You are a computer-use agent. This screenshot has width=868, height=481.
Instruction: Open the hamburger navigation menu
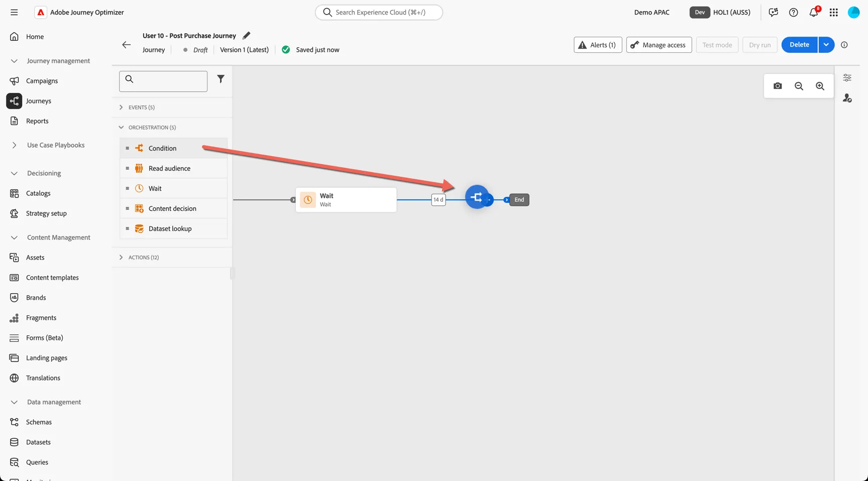coord(14,13)
